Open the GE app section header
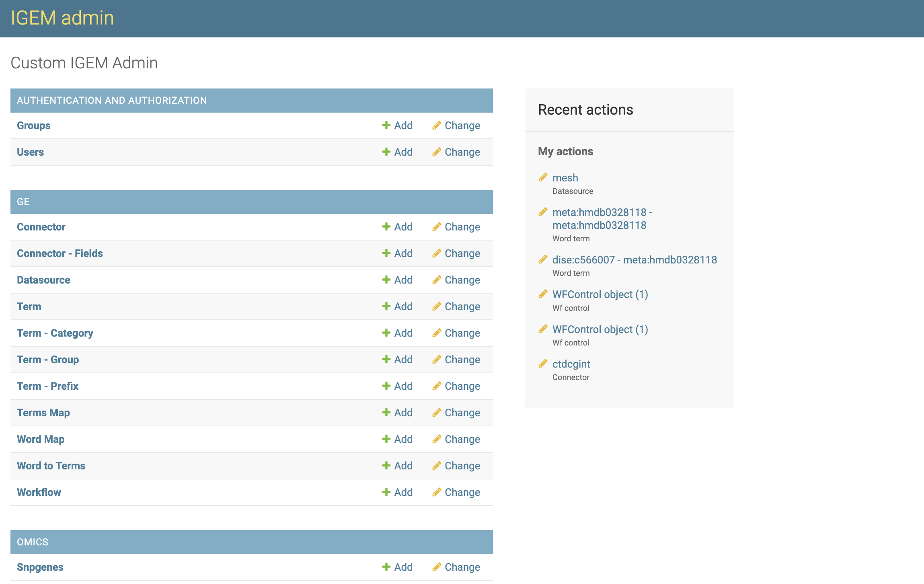 (x=23, y=202)
